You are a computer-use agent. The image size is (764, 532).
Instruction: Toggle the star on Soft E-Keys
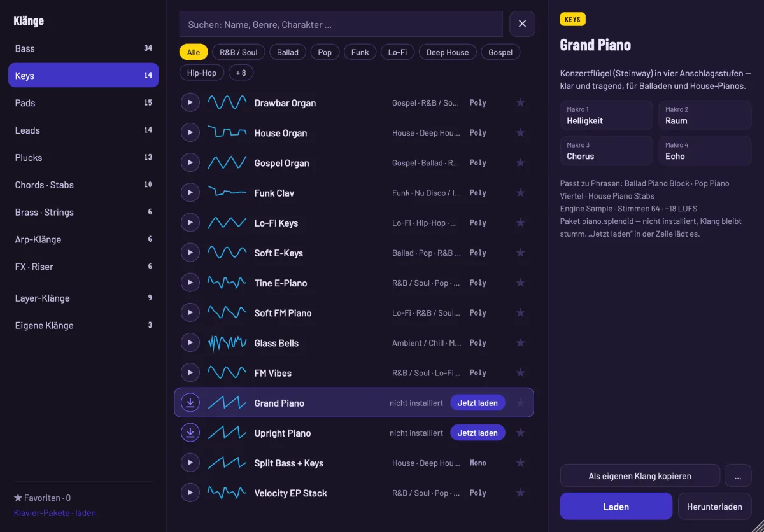pos(520,253)
